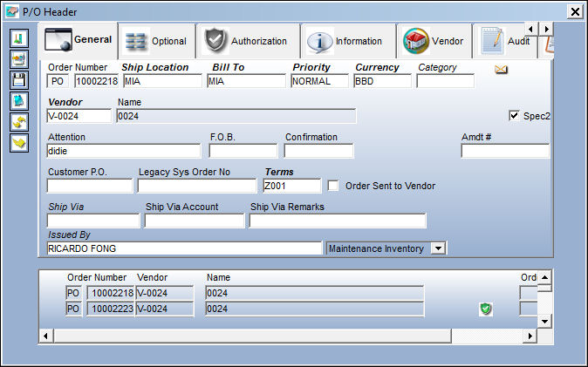This screenshot has width=588, height=367.
Task: Click the Order Number field 10002218
Action: point(97,81)
